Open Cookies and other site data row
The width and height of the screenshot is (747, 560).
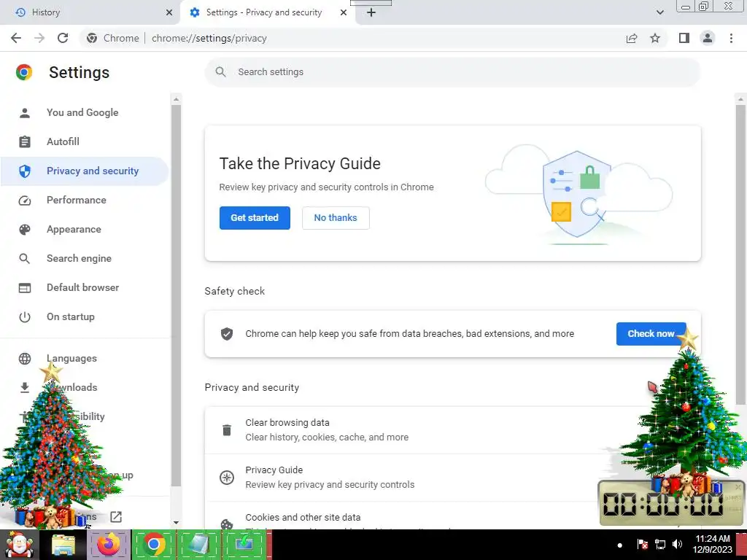(452, 516)
